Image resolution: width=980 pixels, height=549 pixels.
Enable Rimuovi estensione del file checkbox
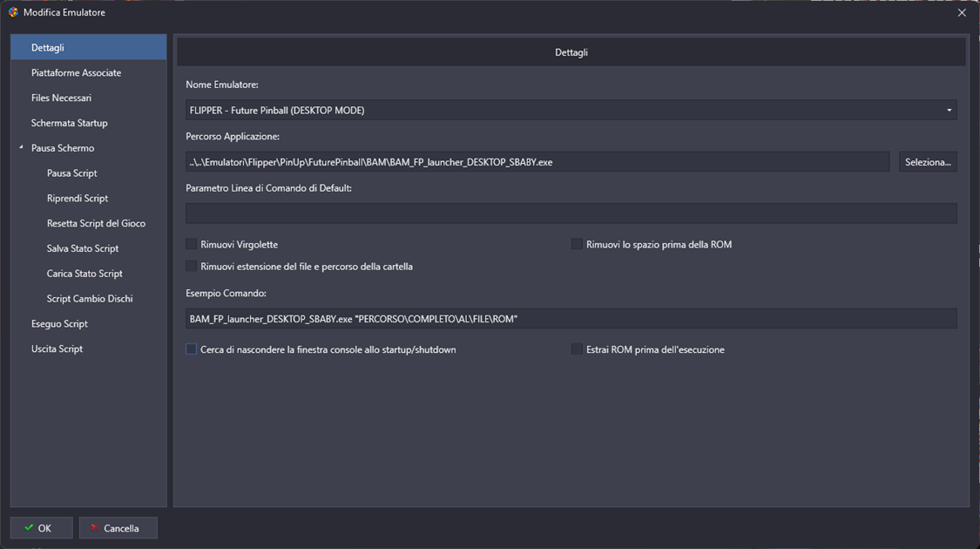[192, 266]
